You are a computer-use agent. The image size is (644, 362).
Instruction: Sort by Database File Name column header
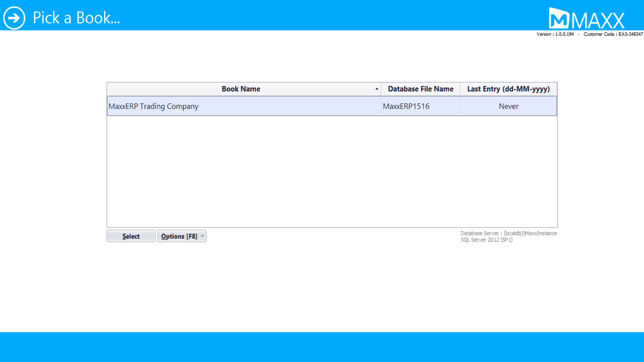pos(421,89)
